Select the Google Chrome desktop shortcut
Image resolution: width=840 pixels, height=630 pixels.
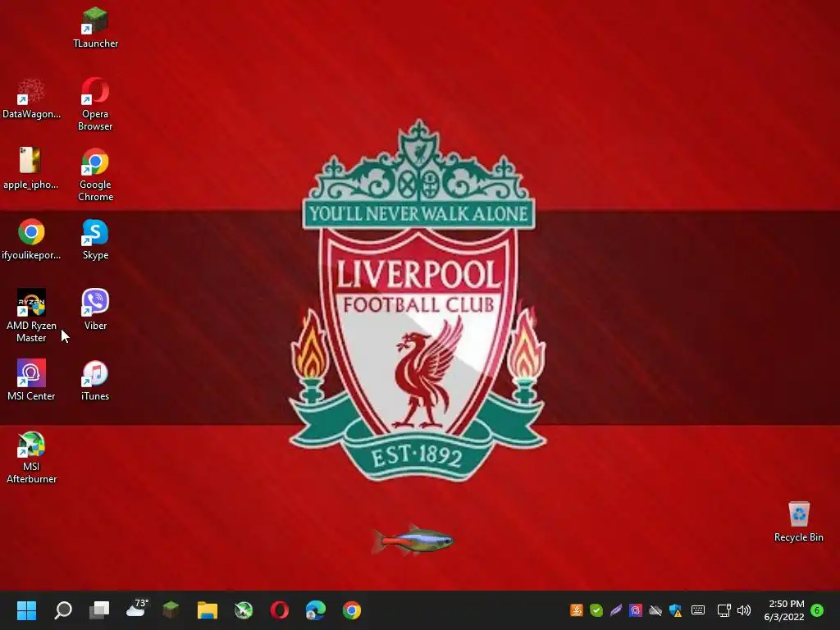coord(95,176)
